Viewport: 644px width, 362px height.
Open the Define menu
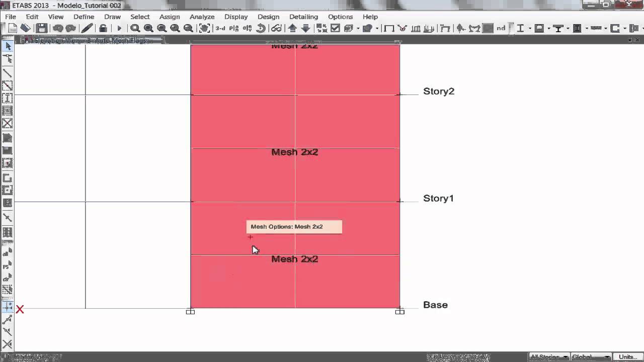click(x=84, y=17)
